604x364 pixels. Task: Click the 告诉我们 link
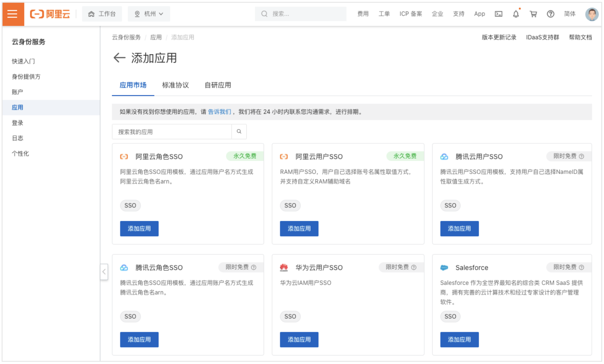click(219, 112)
